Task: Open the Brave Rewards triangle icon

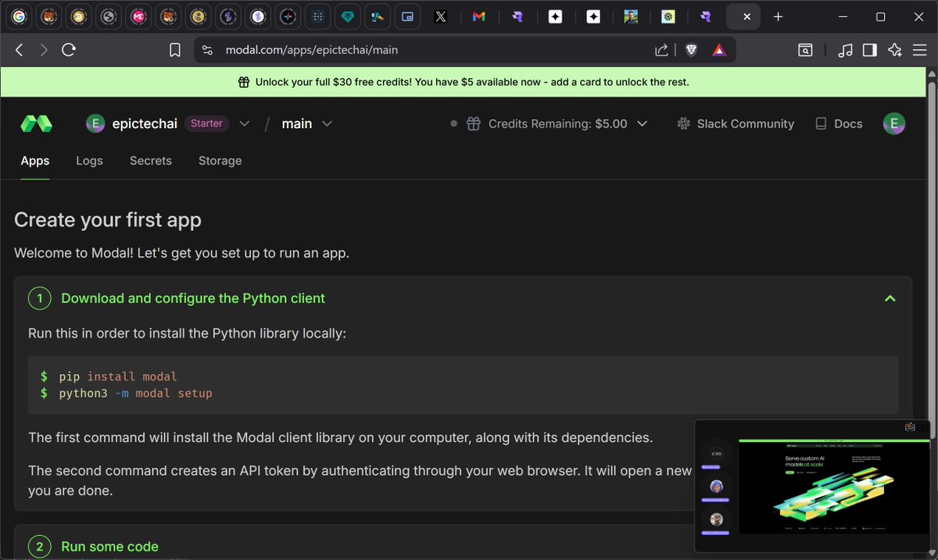Action: (x=719, y=50)
